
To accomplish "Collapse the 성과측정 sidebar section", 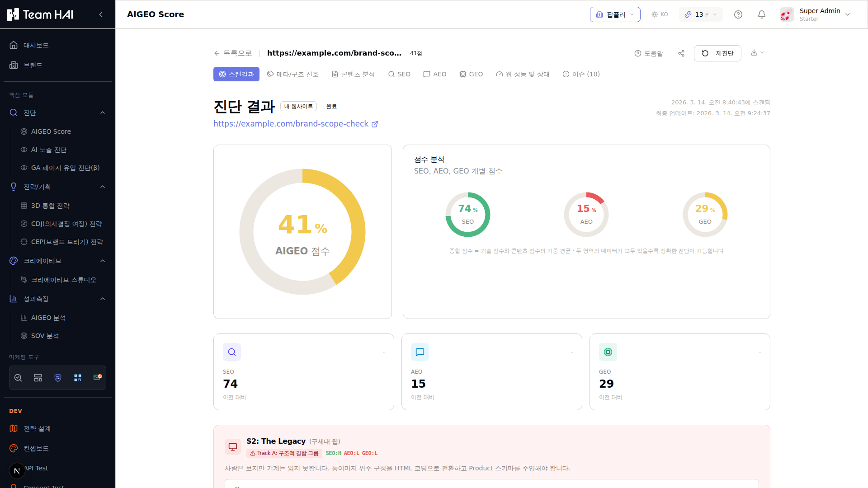I will [x=103, y=299].
